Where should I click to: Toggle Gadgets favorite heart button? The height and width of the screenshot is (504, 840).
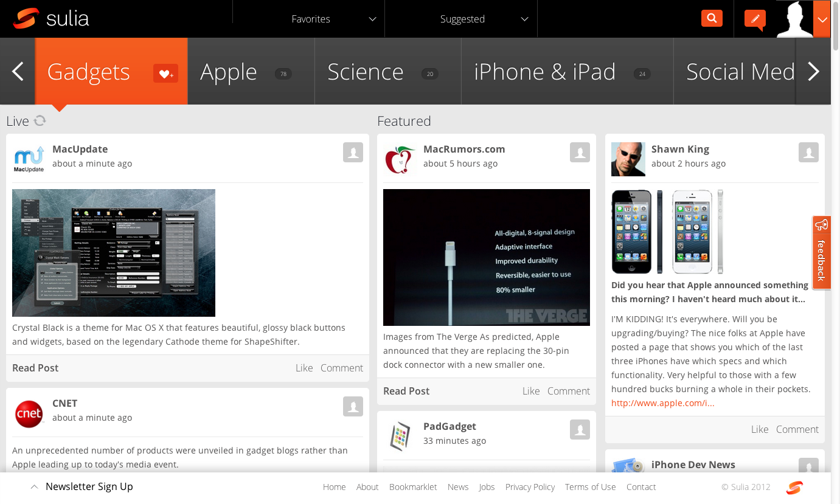[165, 74]
